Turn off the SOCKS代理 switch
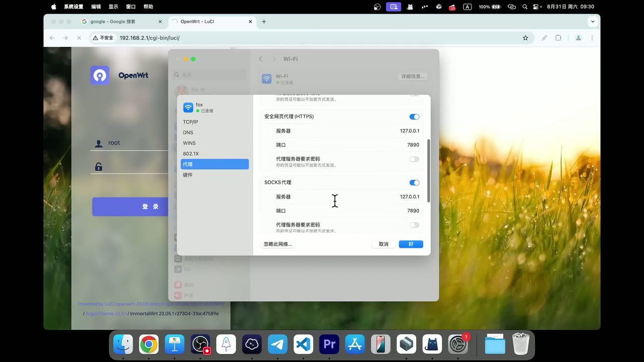 [x=414, y=183]
